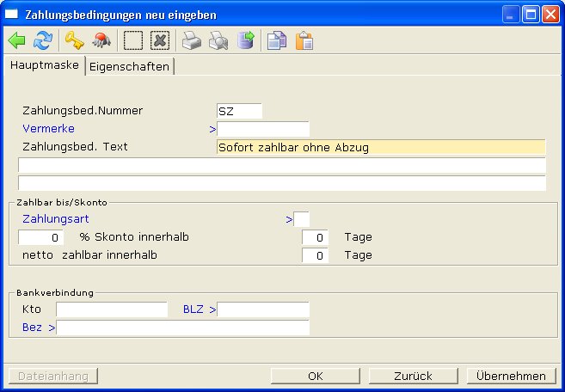Image resolution: width=565 pixels, height=392 pixels.
Task: Click into the Zahlungsbed.Nummer field
Action: click(239, 110)
